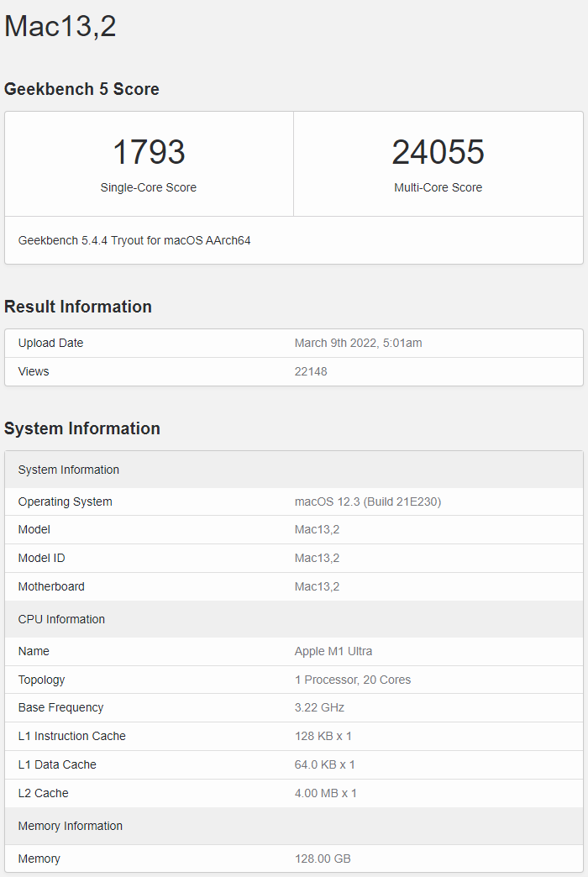Click the Operating System value macOS 12.3
The height and width of the screenshot is (877, 588).
[x=368, y=502]
